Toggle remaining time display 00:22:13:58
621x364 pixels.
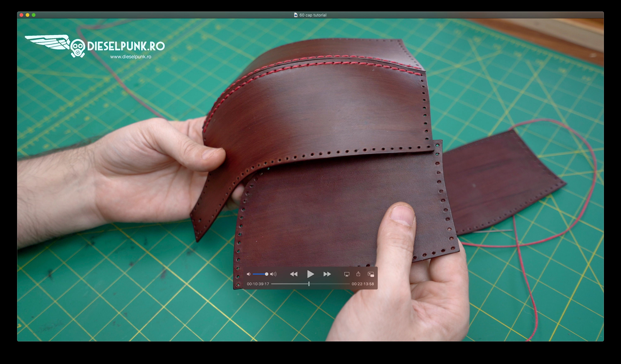click(363, 284)
